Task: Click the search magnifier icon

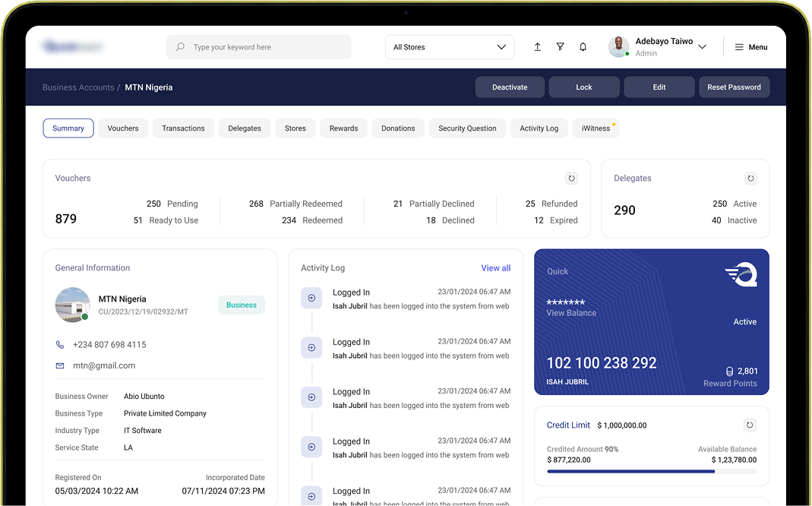Action: click(180, 47)
